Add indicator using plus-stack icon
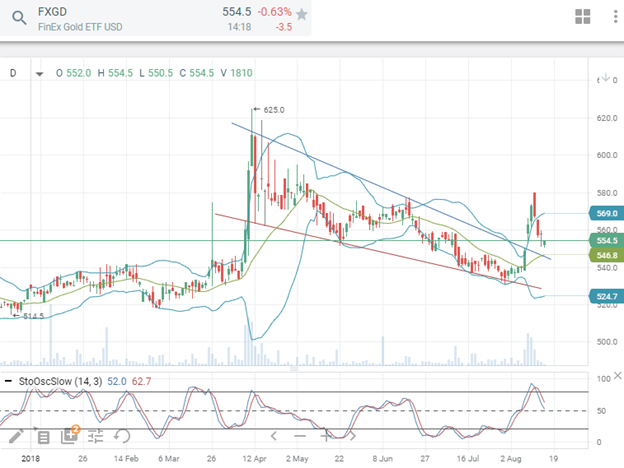The image size is (624, 468). (x=69, y=436)
